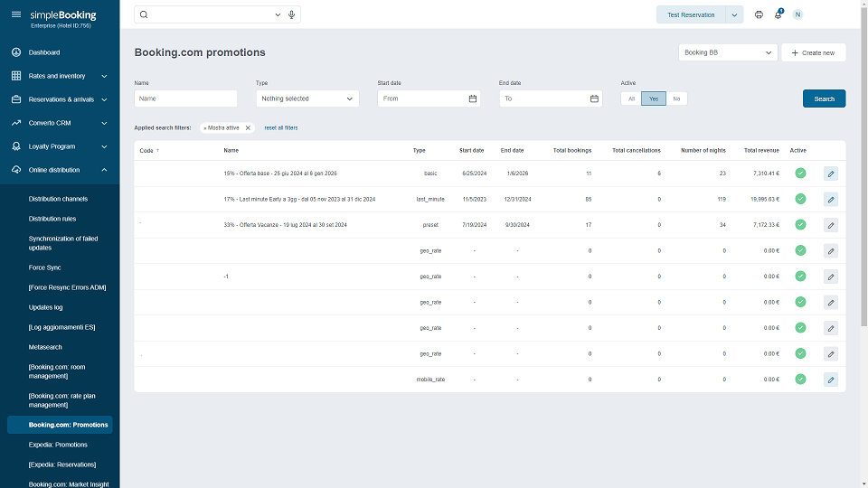Open the Start date calendar icon

473,99
